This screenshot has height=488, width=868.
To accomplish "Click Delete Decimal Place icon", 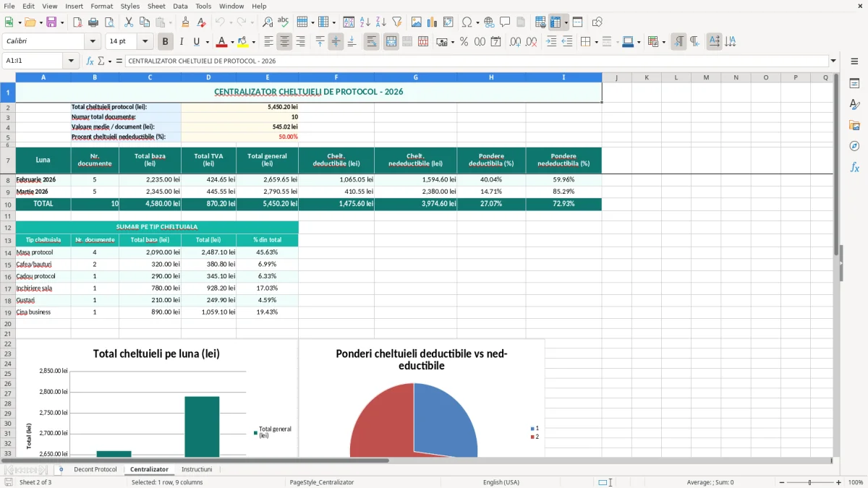I will [x=531, y=42].
